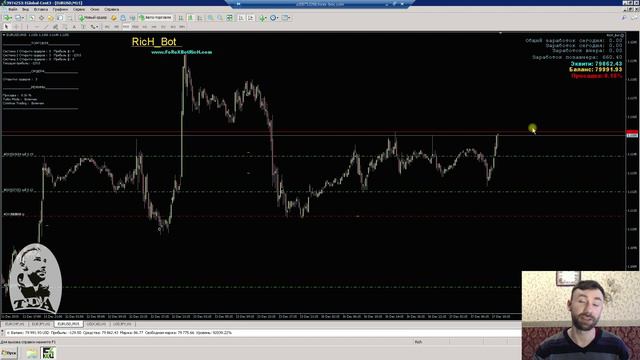Viewport: 640px width, 360px height.
Task: Open the Графики menu
Action: pyautogui.click(x=60, y=9)
